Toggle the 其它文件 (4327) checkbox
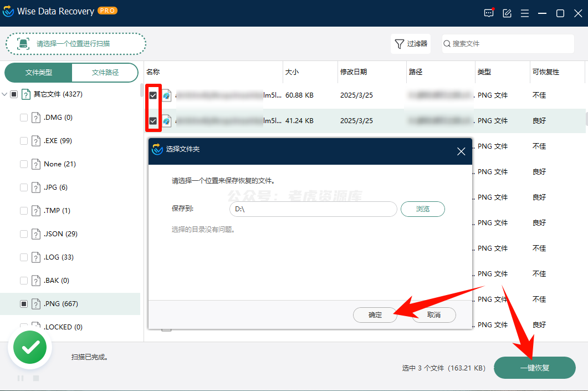Viewport: 588px width, 391px height. tap(14, 94)
